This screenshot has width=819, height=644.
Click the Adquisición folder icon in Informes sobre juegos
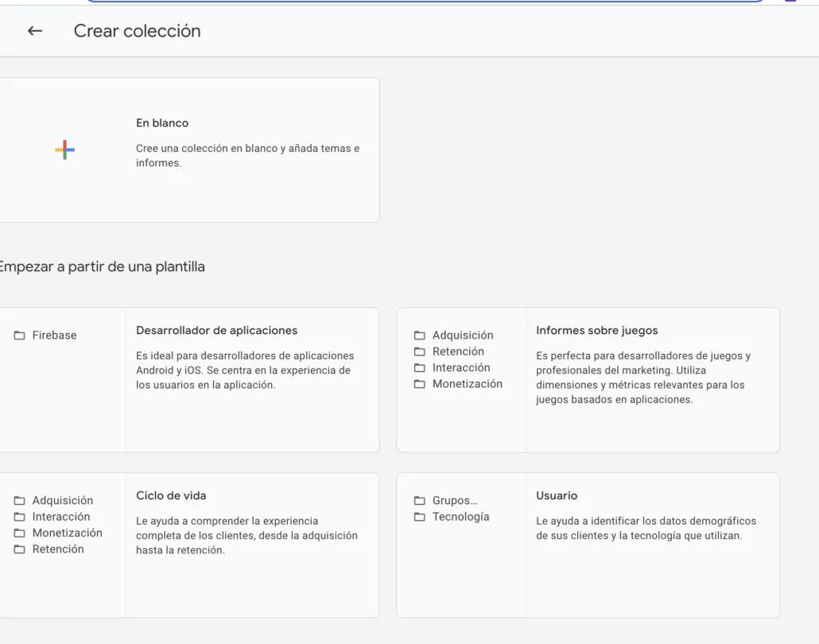[x=420, y=335]
